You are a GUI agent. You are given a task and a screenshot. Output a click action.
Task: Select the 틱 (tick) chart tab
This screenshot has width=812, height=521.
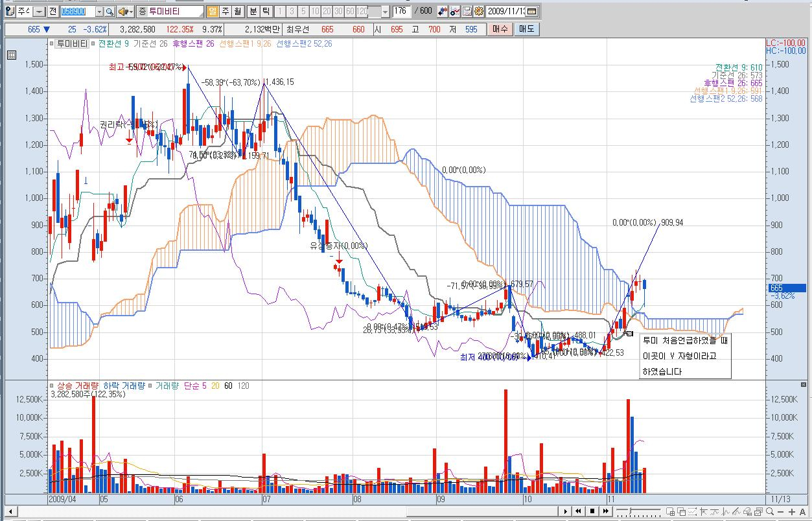coord(265,12)
